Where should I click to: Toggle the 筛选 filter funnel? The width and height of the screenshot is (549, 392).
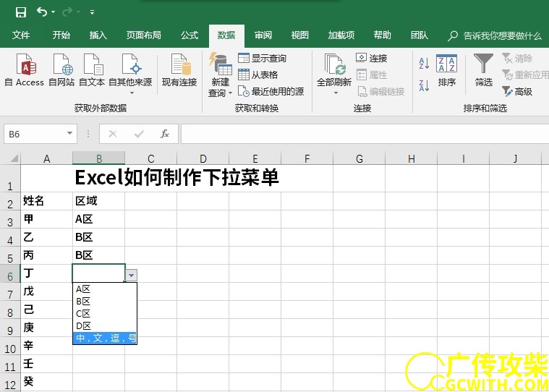point(483,70)
